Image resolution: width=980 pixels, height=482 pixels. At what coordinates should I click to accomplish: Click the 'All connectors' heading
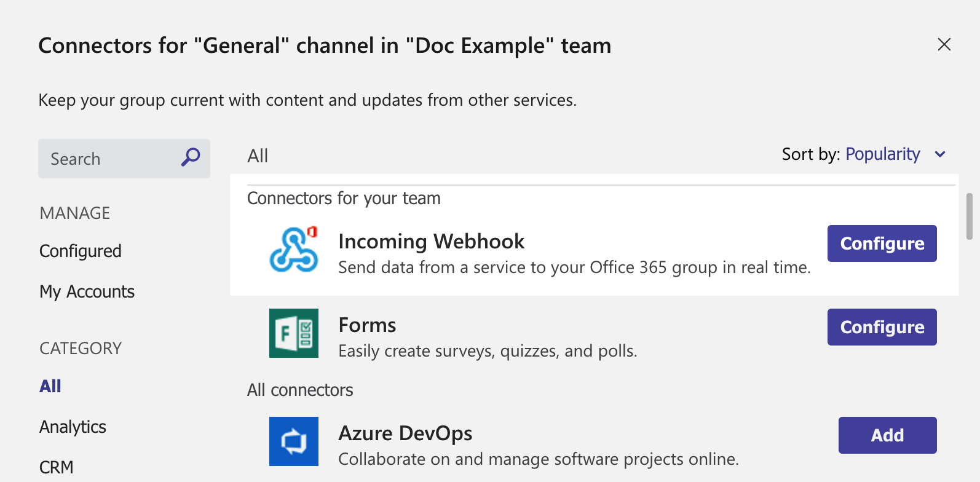[x=300, y=390]
